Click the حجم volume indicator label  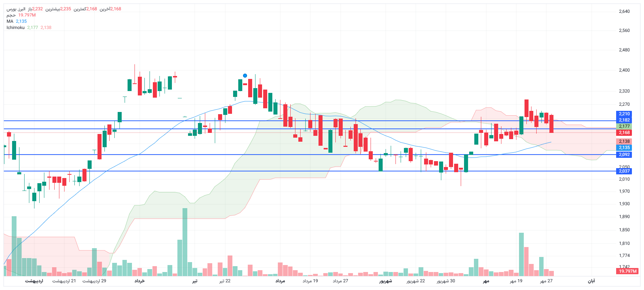coord(11,15)
